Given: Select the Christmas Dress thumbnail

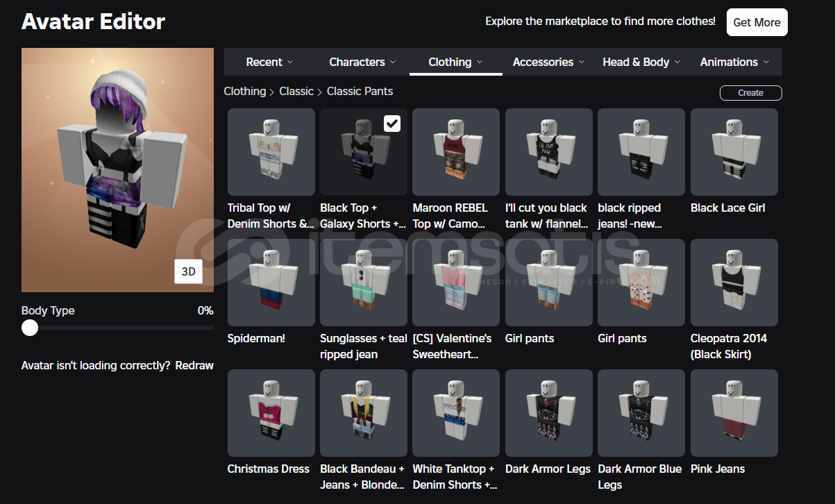Looking at the screenshot, I should click(x=271, y=413).
